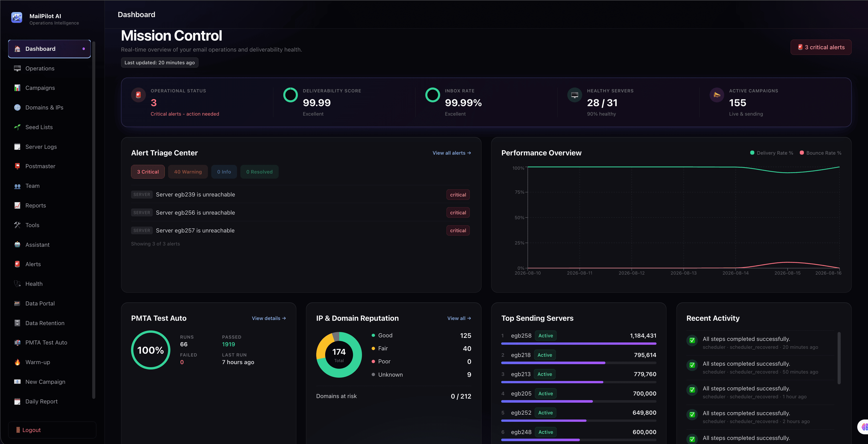Open Dashboard via its house icon

click(18, 49)
